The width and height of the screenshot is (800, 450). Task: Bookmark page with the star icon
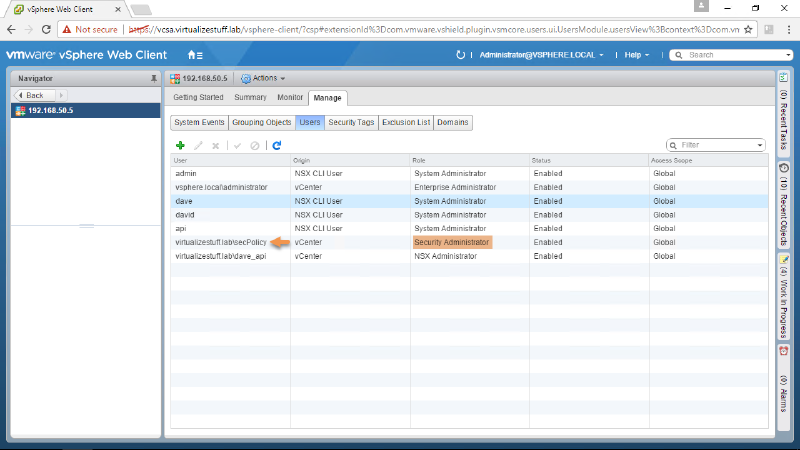point(748,30)
